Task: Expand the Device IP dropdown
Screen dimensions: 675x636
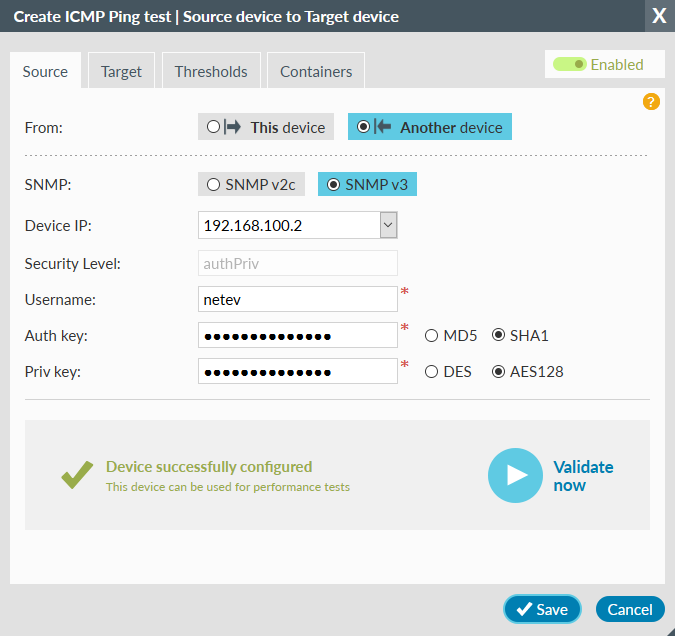Action: 389,225
